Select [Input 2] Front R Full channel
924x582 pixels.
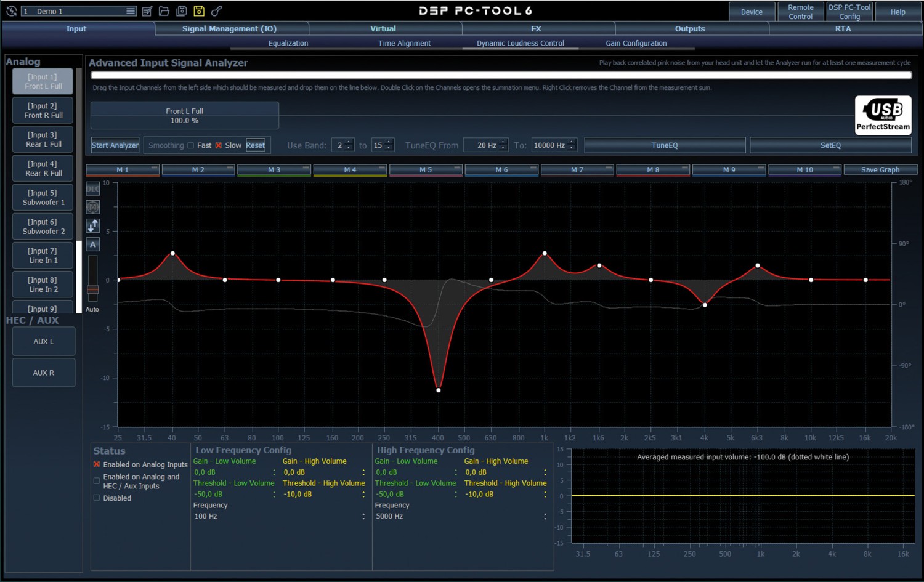43,110
